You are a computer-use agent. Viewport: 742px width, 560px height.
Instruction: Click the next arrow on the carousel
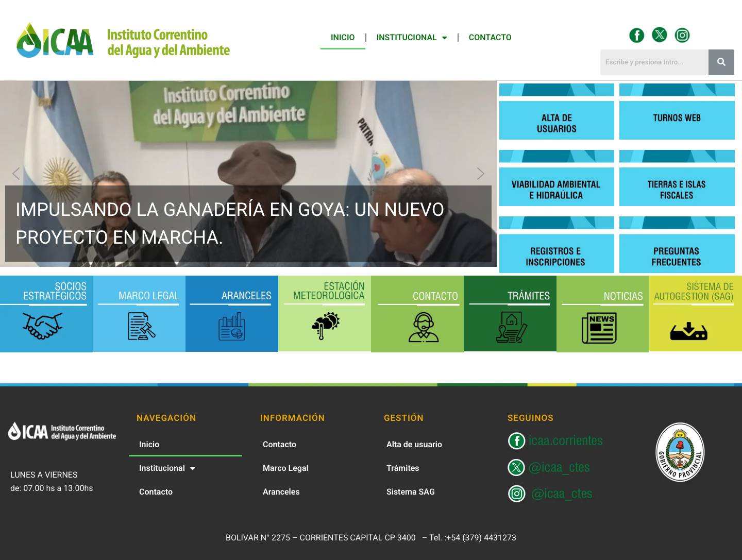tap(480, 174)
